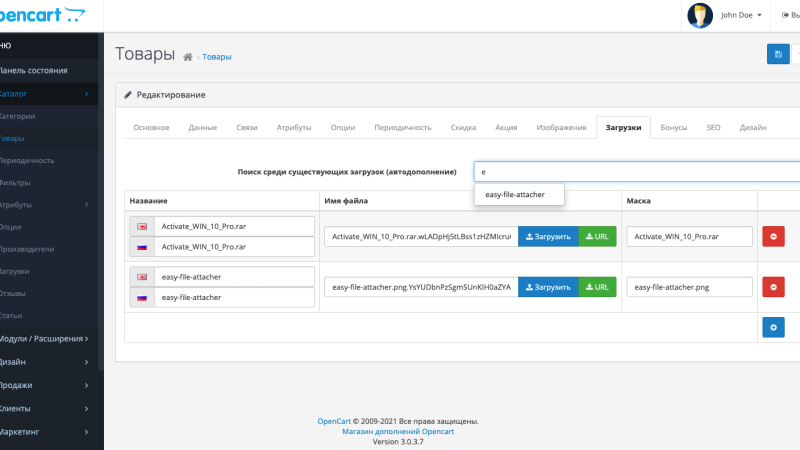Switch to the Скидка tab
Image resolution: width=800 pixels, height=450 pixels.
(x=463, y=128)
